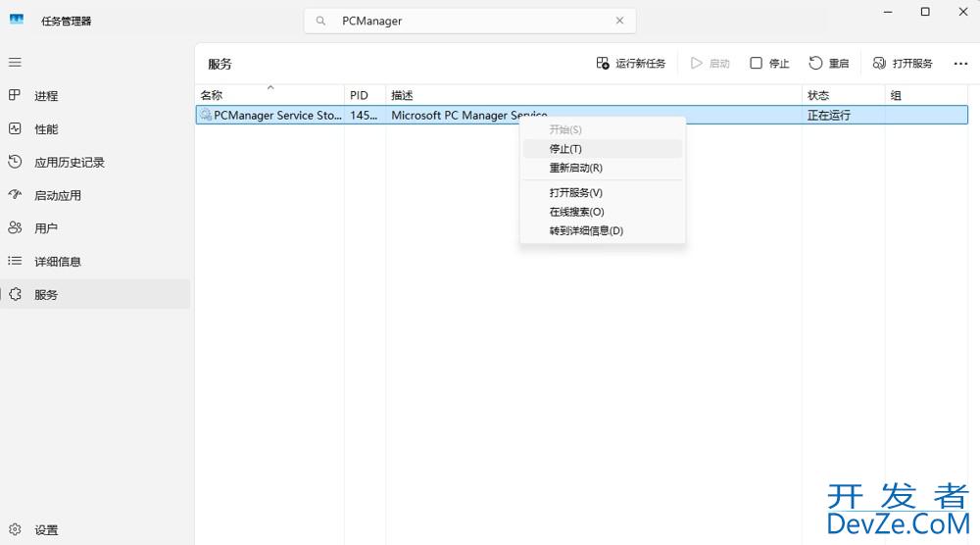Click the 正在运行 status cell
This screenshot has width=980, height=545.
point(829,115)
